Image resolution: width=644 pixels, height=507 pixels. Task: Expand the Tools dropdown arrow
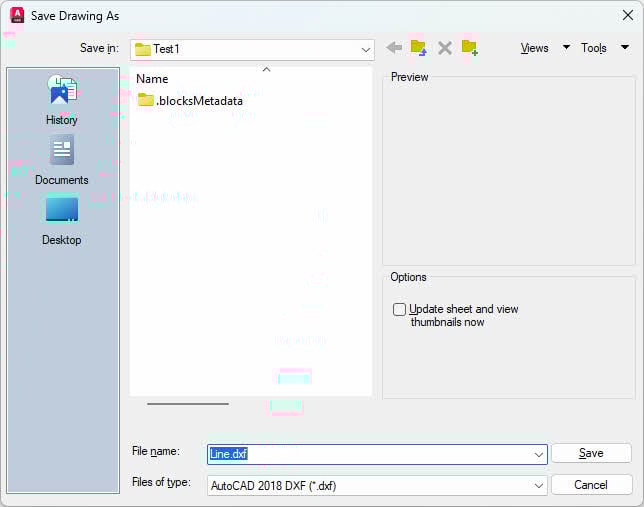coord(625,47)
